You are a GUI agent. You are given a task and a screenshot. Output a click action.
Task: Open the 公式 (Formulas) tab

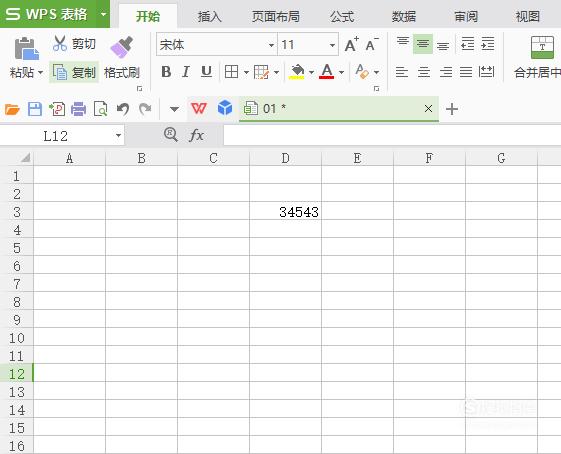(x=342, y=16)
